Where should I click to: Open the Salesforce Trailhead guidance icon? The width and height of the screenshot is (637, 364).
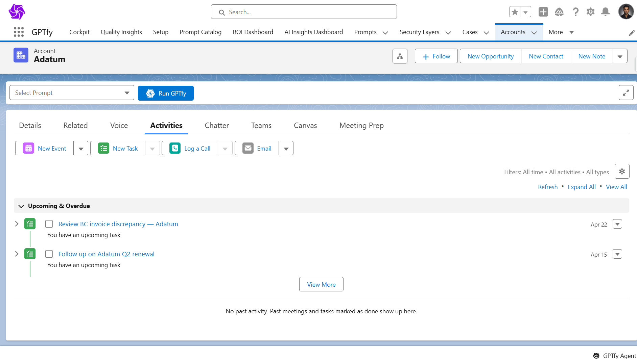[559, 12]
